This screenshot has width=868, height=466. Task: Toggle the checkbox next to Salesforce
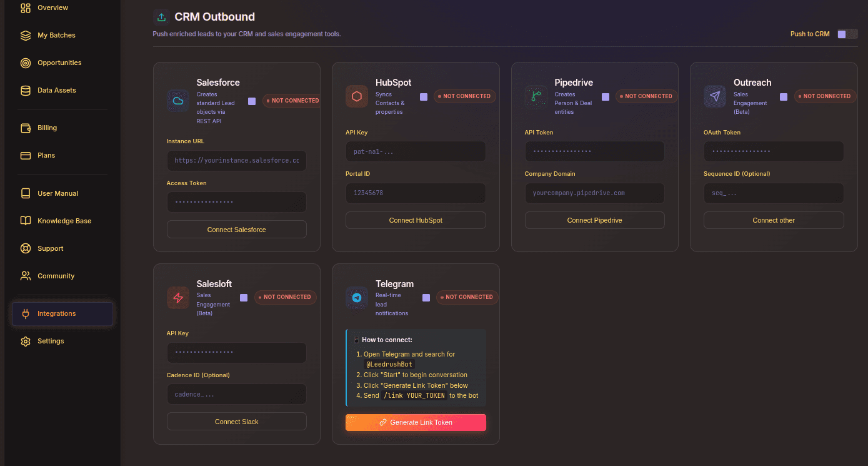click(252, 100)
